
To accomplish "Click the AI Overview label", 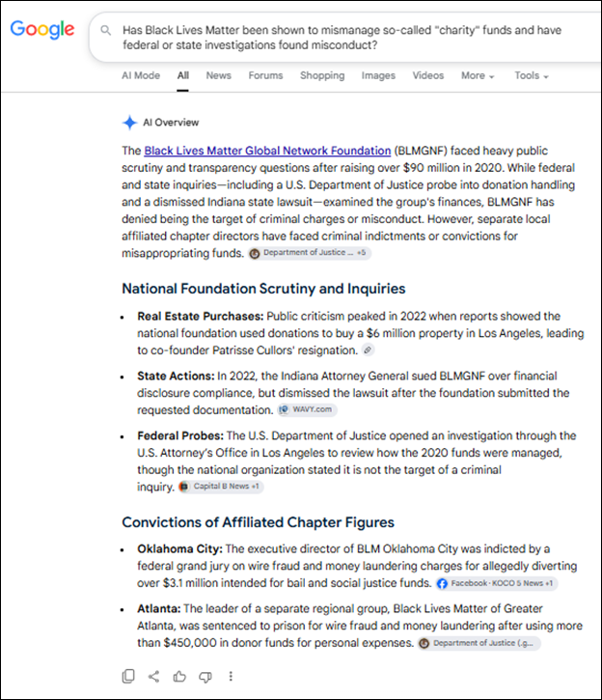I will coord(171,123).
